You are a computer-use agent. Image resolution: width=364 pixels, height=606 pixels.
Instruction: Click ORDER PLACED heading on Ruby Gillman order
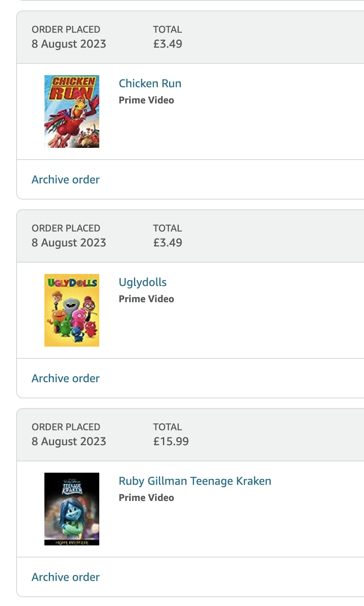[x=66, y=427]
